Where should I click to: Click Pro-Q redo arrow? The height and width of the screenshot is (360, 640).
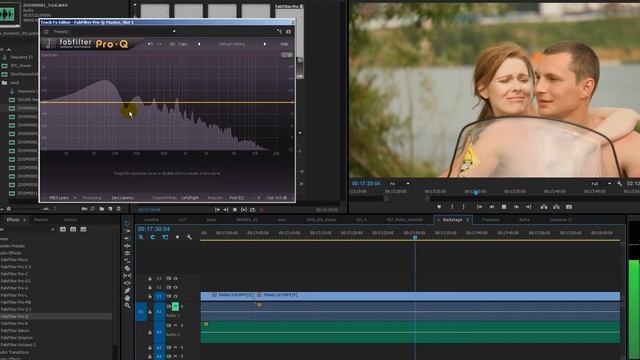pyautogui.click(x=160, y=44)
